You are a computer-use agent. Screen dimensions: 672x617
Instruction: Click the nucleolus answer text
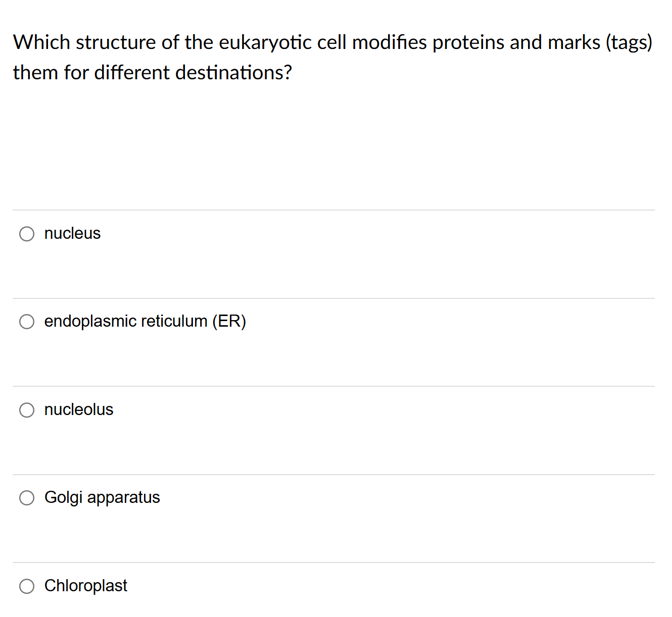point(79,409)
